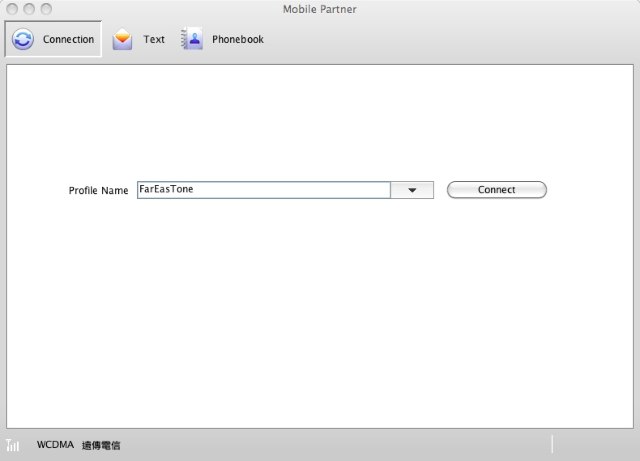Expand the Profile Name dropdown arrow
This screenshot has width=640, height=461.
[412, 190]
